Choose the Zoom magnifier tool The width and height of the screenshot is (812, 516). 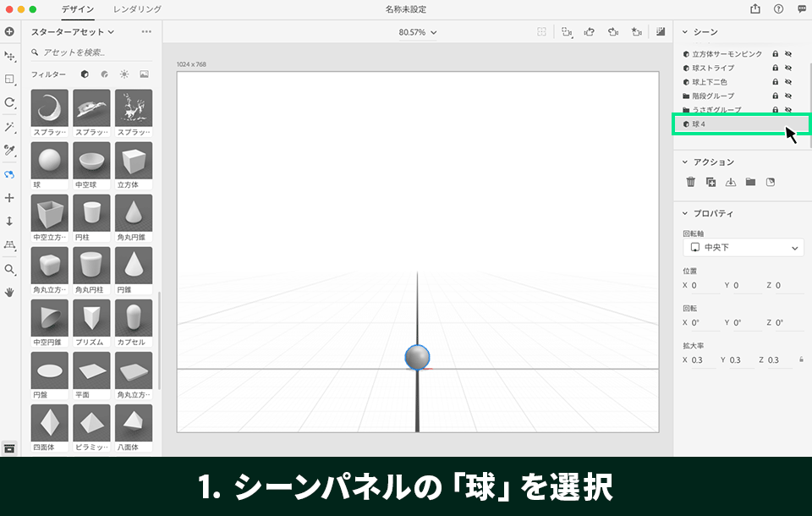[x=9, y=269]
